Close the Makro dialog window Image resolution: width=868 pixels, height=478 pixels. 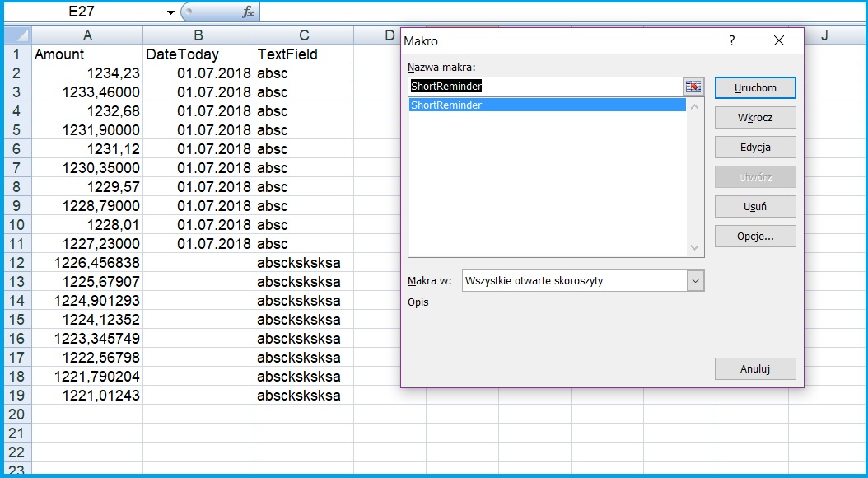(779, 40)
